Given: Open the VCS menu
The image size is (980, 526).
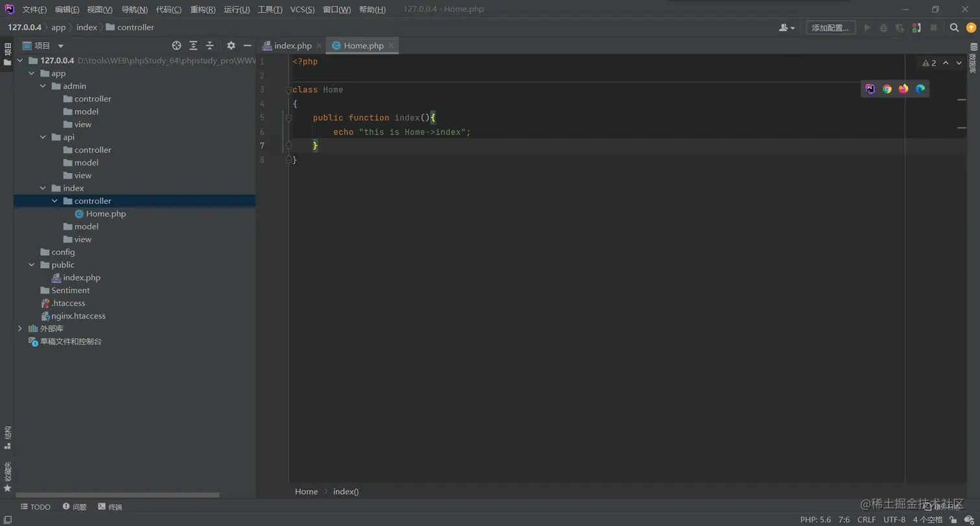Looking at the screenshot, I should click(303, 10).
